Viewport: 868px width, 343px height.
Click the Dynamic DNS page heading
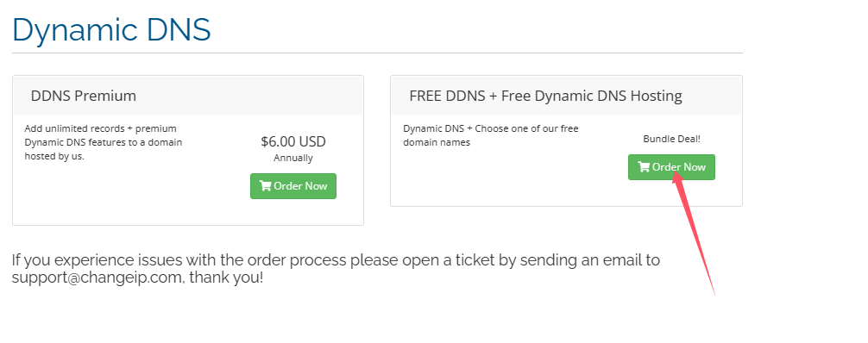coord(111,29)
